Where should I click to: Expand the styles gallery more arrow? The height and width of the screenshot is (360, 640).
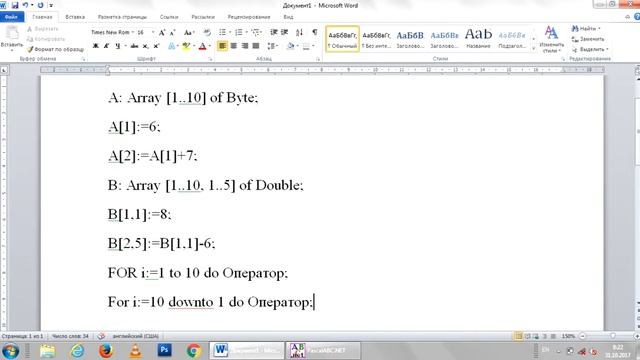pyautogui.click(x=533, y=49)
